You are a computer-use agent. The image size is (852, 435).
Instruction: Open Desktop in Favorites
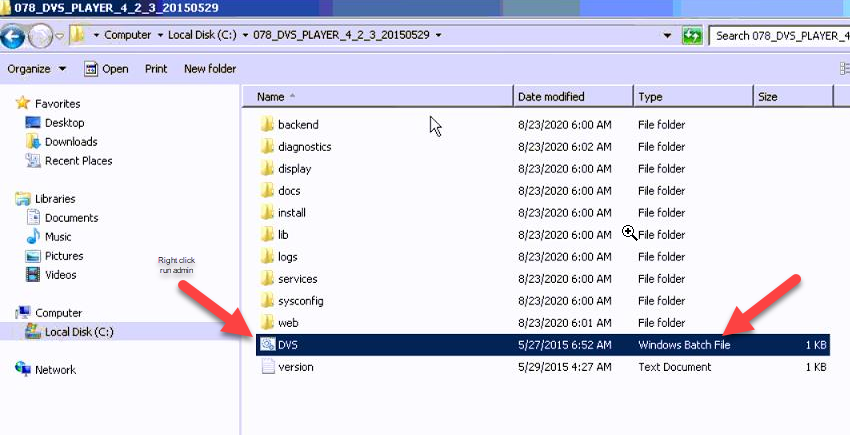(64, 123)
